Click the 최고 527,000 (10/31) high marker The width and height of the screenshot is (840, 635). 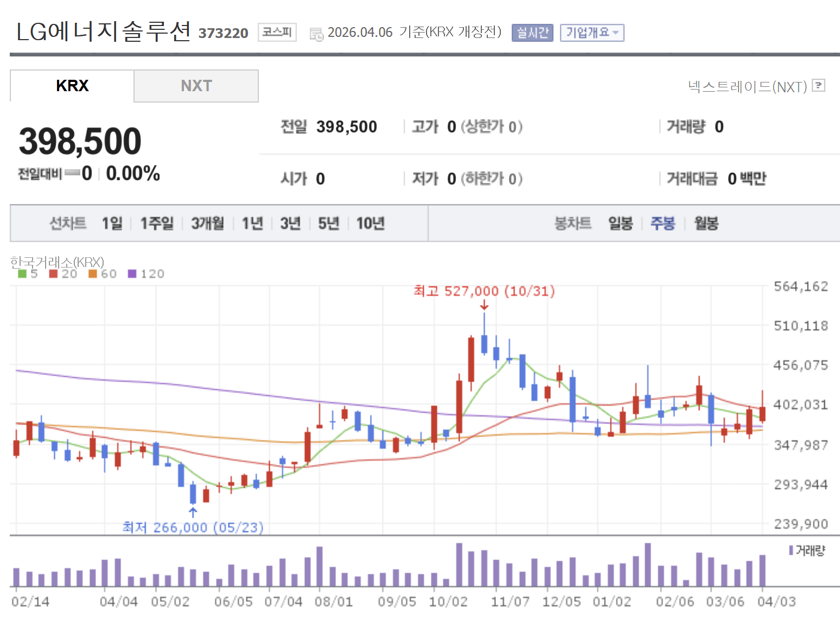(x=484, y=291)
